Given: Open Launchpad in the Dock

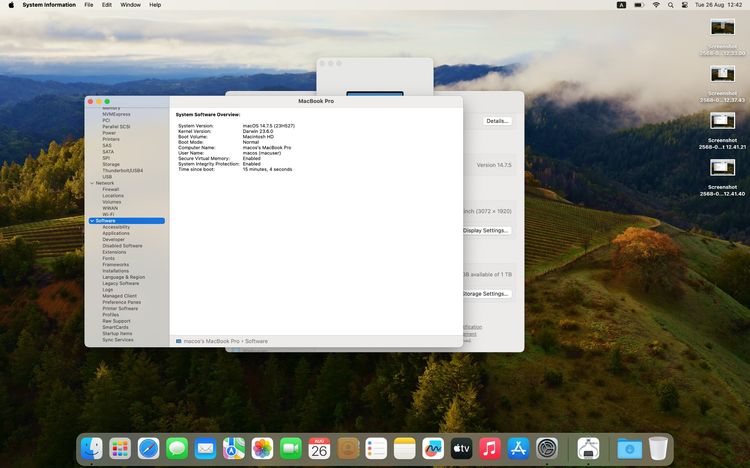Looking at the screenshot, I should tap(120, 449).
